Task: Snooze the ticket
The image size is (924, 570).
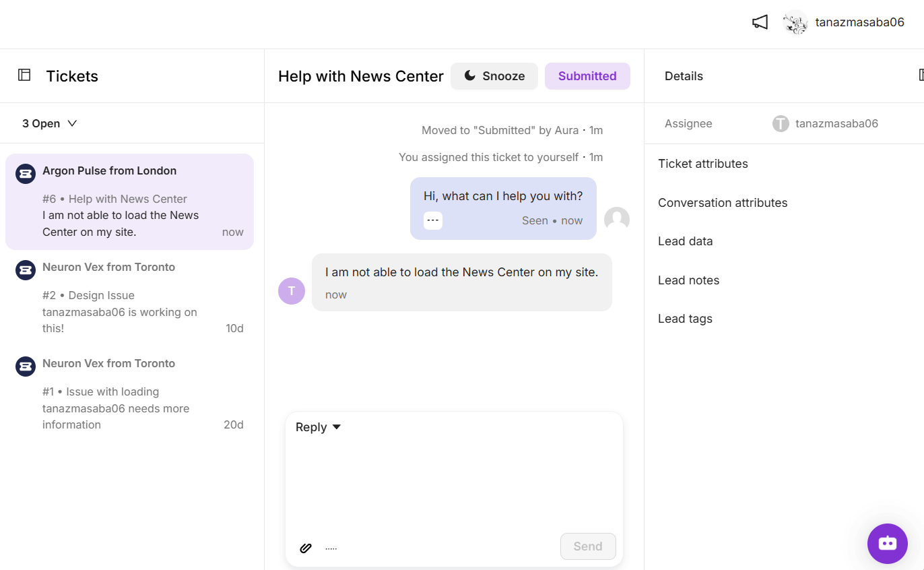Action: (x=494, y=76)
